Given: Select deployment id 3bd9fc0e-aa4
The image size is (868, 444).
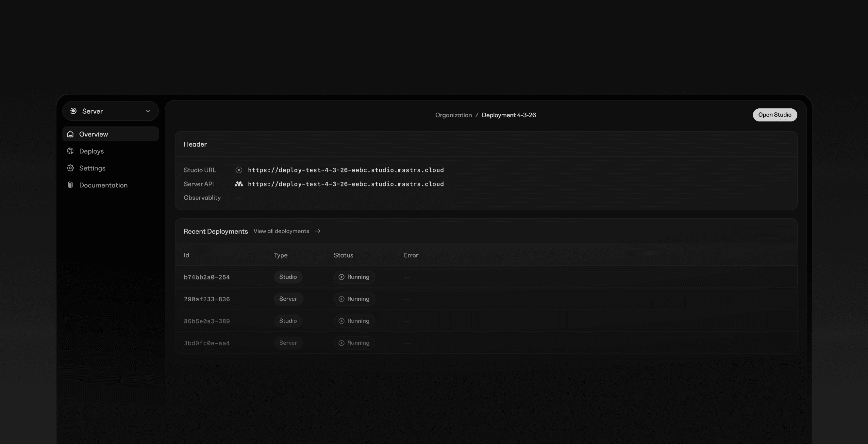Looking at the screenshot, I should 207,343.
